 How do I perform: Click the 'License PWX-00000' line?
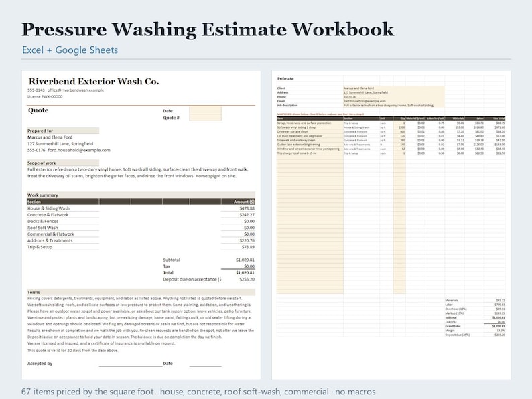click(x=45, y=96)
